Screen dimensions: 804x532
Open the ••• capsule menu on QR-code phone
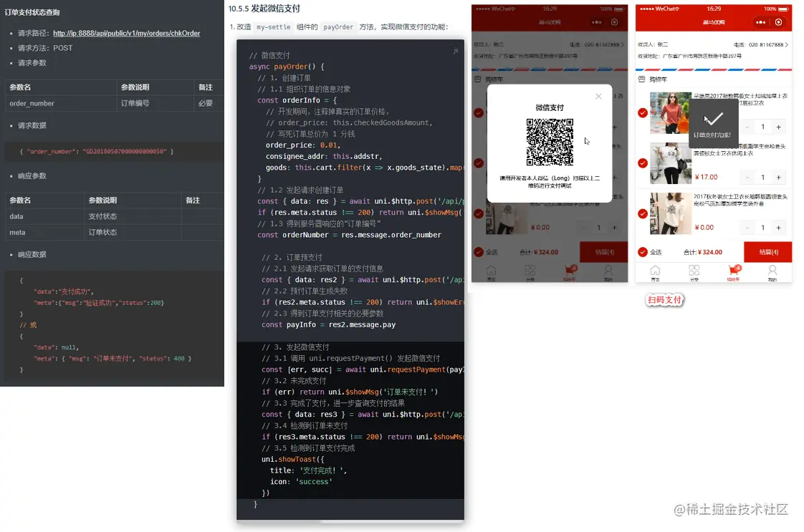click(x=596, y=22)
